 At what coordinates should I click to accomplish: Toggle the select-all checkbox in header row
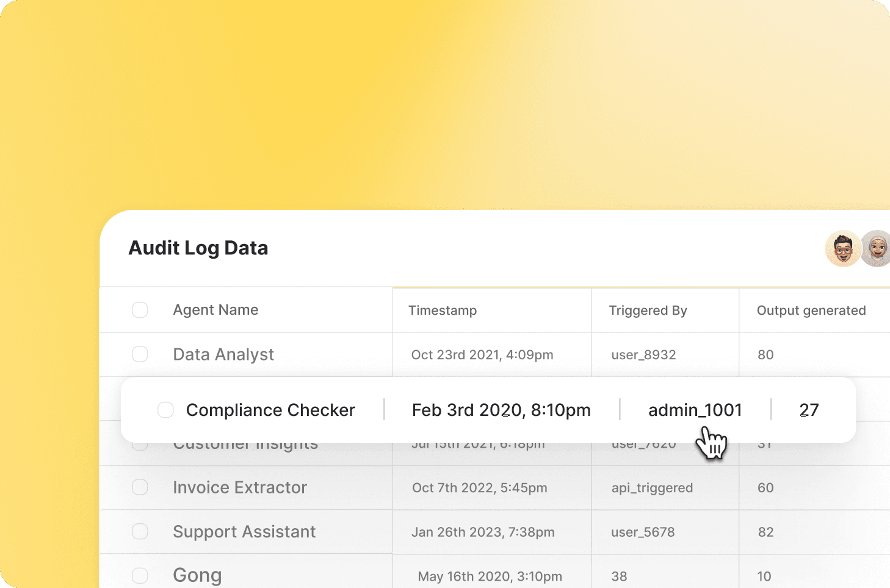click(x=140, y=310)
